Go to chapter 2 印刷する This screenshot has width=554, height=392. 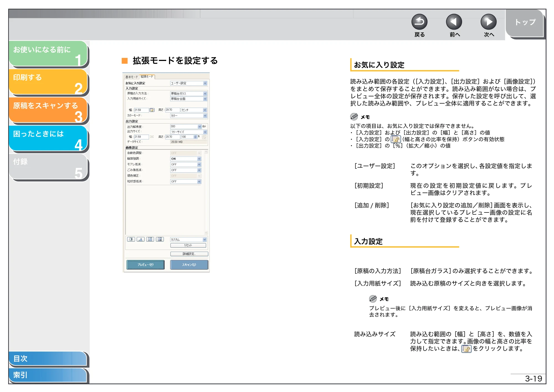pos(48,81)
